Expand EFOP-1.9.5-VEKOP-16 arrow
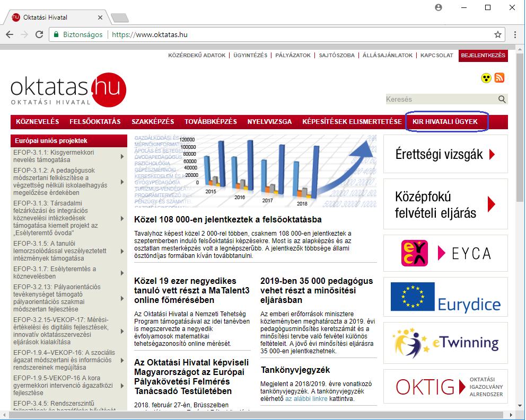The width and height of the screenshot is (526, 420). [122, 386]
